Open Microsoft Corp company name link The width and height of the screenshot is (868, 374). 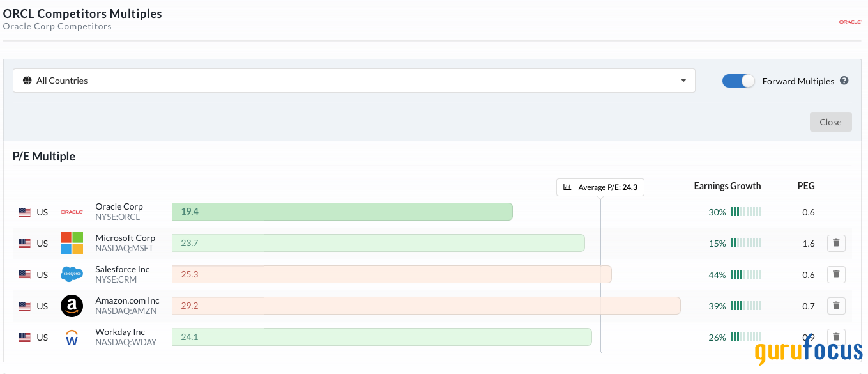tap(125, 238)
